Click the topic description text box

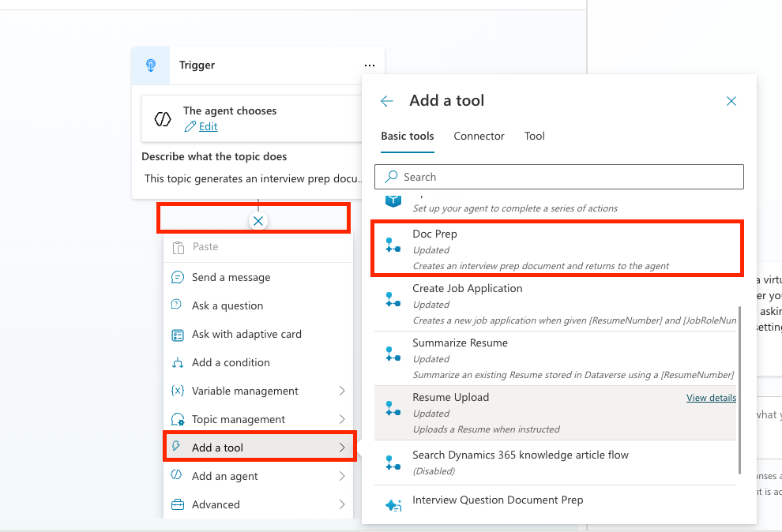click(x=252, y=179)
